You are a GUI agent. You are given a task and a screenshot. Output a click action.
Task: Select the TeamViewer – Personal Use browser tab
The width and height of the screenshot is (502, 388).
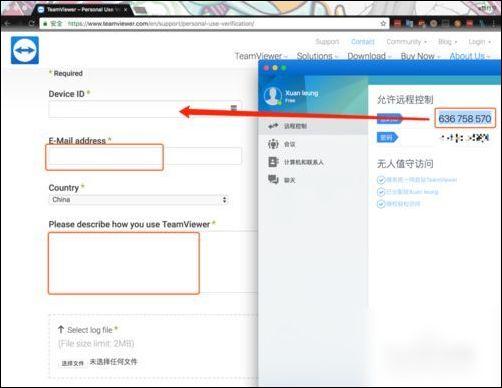click(82, 10)
